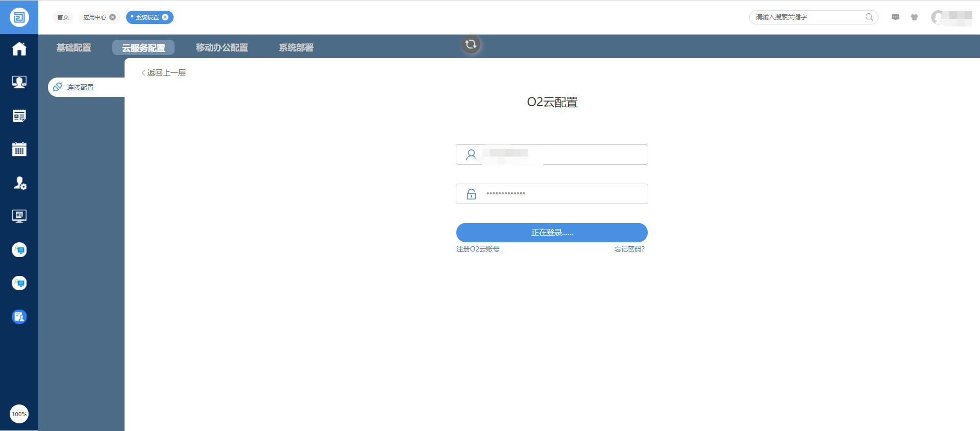Go back via 返回上一层
This screenshot has height=431, width=980.
pos(164,73)
